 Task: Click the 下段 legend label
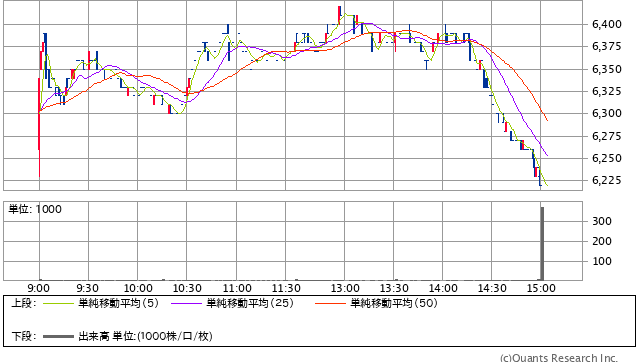pos(24,336)
